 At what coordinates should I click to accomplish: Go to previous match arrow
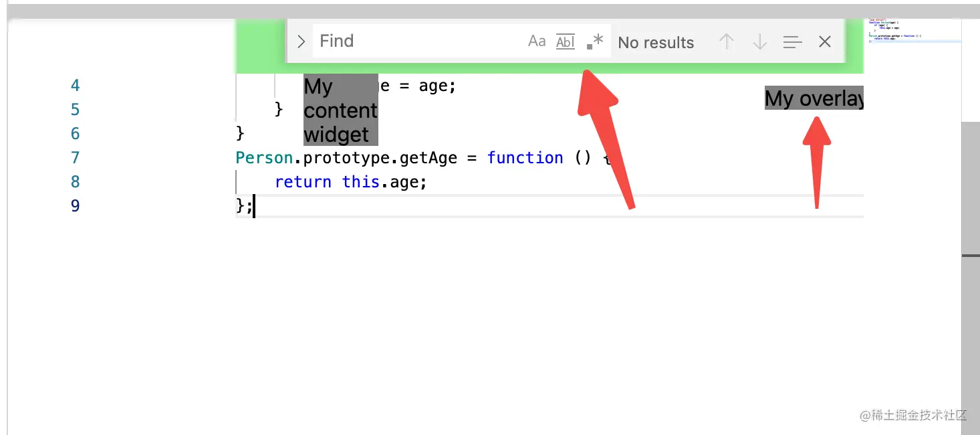tap(726, 42)
